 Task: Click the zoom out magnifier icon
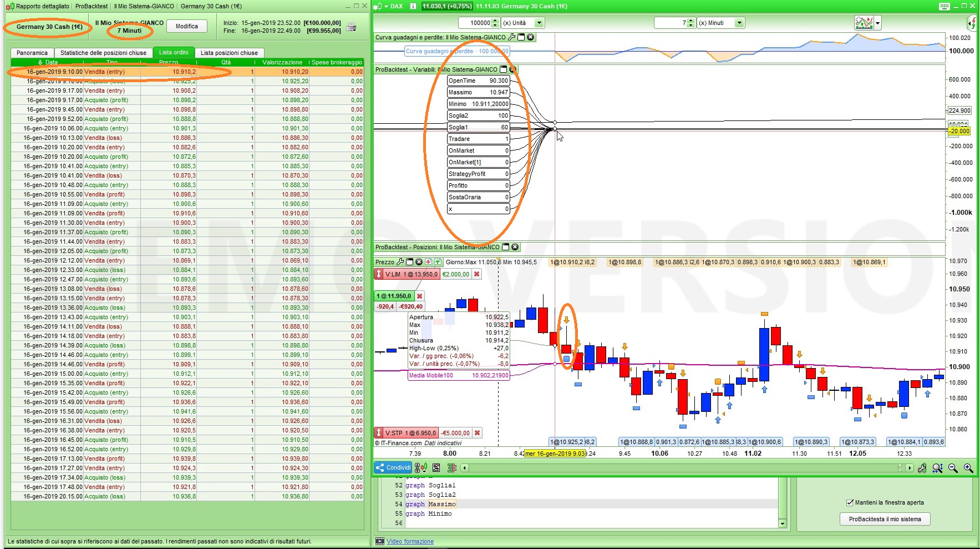(x=953, y=468)
